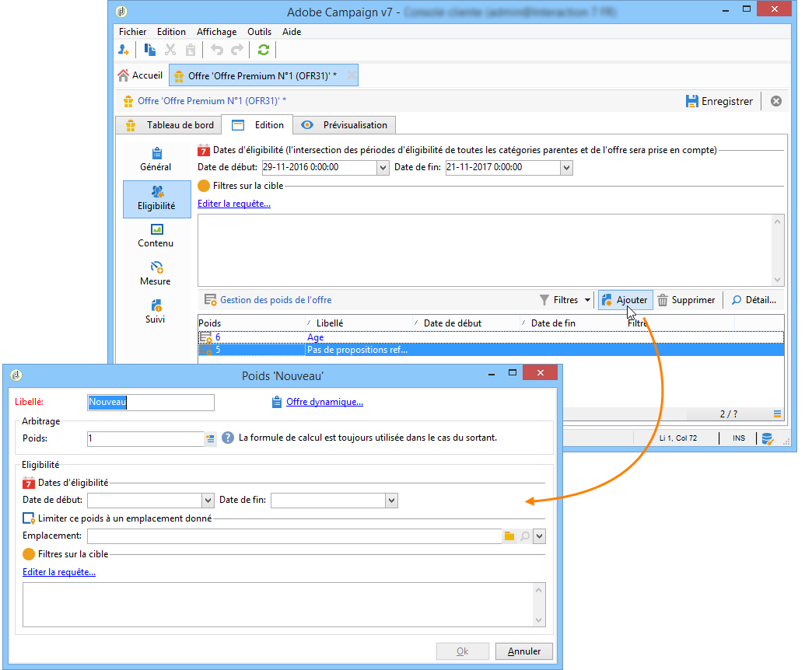Click the main window Date de fin field
The image size is (812, 670).
(503, 168)
